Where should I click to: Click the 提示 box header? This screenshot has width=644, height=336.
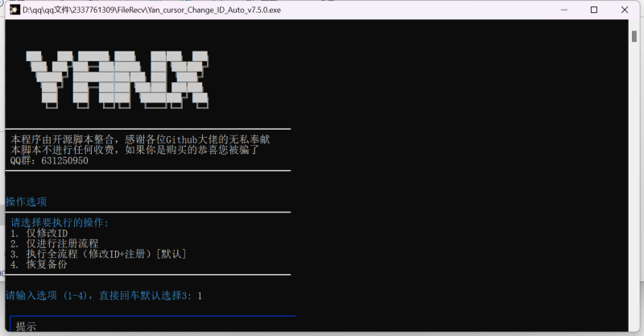(27, 326)
